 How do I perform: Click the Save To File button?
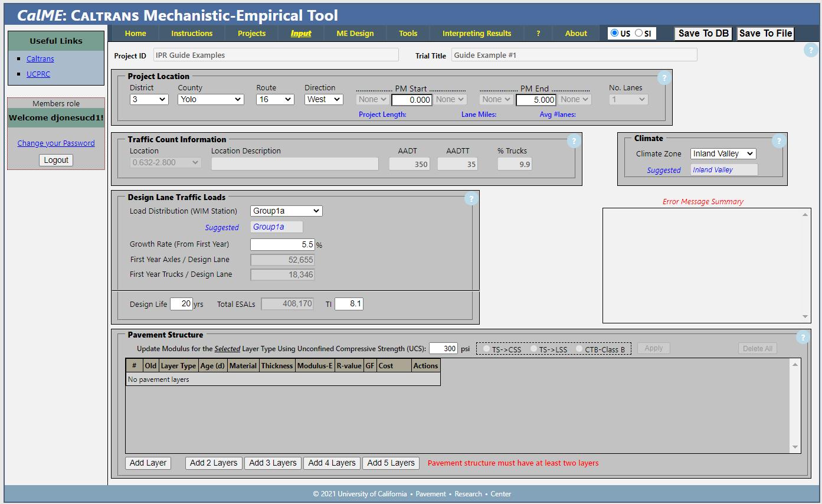pos(765,34)
